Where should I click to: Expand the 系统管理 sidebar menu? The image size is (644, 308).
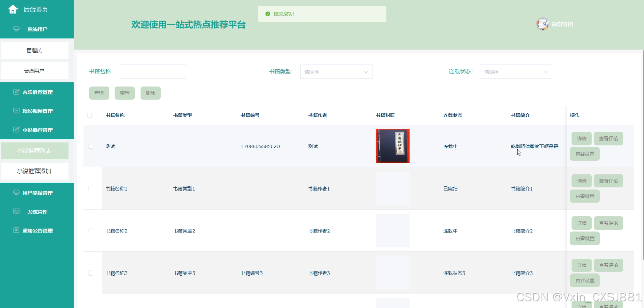37,212
